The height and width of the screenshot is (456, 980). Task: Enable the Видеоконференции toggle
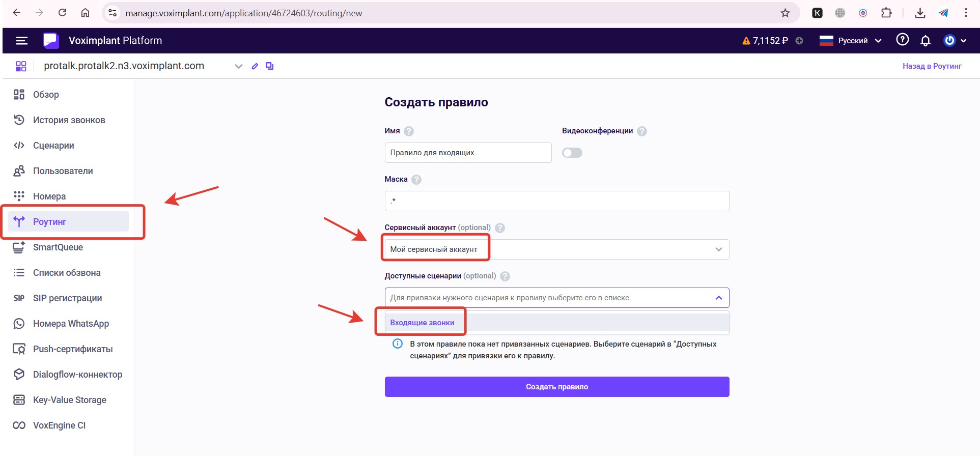pos(572,153)
